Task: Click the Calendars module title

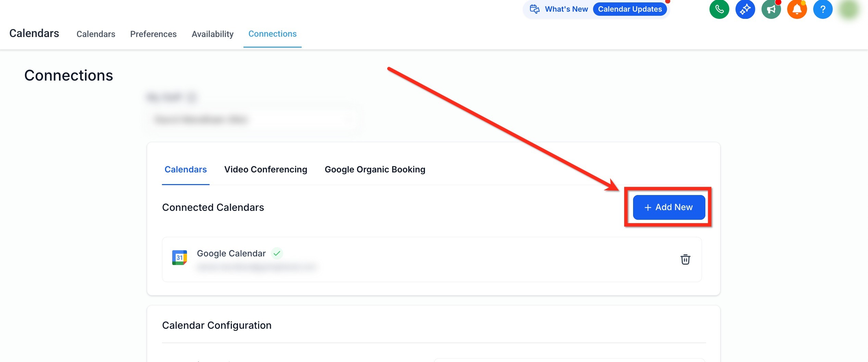Action: tap(34, 33)
